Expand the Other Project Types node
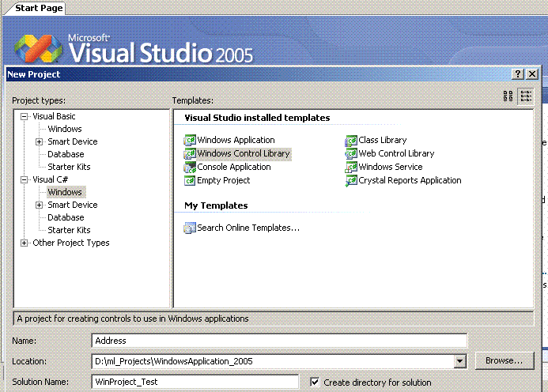 [x=24, y=243]
